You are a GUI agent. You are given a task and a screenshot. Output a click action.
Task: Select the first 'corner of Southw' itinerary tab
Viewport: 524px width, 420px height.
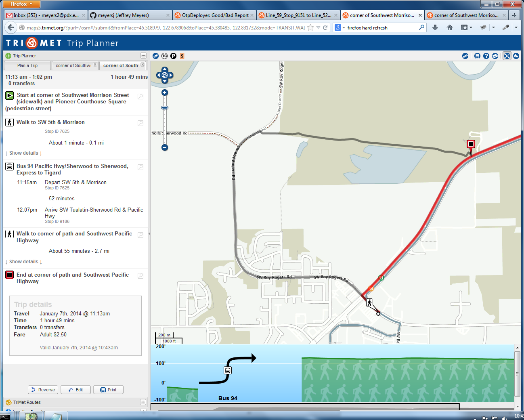click(73, 65)
